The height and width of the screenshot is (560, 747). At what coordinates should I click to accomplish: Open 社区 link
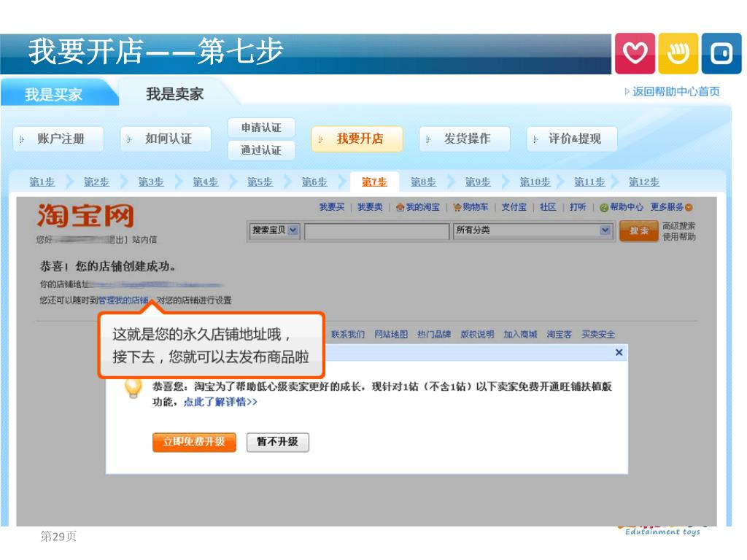tap(548, 207)
